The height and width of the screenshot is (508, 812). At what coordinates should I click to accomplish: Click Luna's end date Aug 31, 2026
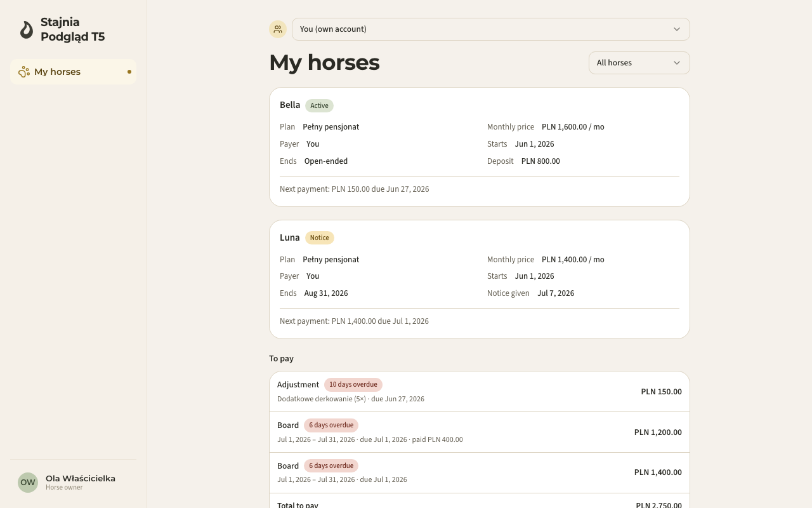(326, 293)
